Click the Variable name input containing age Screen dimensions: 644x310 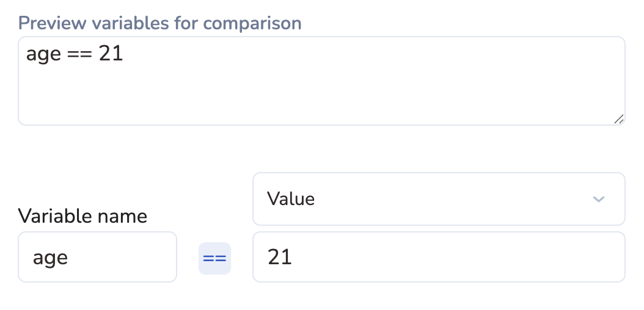point(97,258)
